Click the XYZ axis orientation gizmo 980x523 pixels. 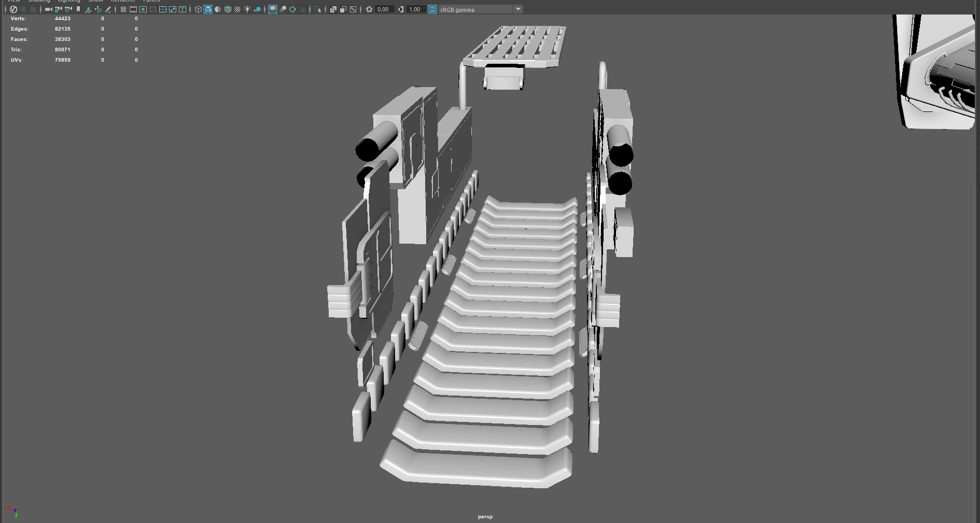(12, 512)
